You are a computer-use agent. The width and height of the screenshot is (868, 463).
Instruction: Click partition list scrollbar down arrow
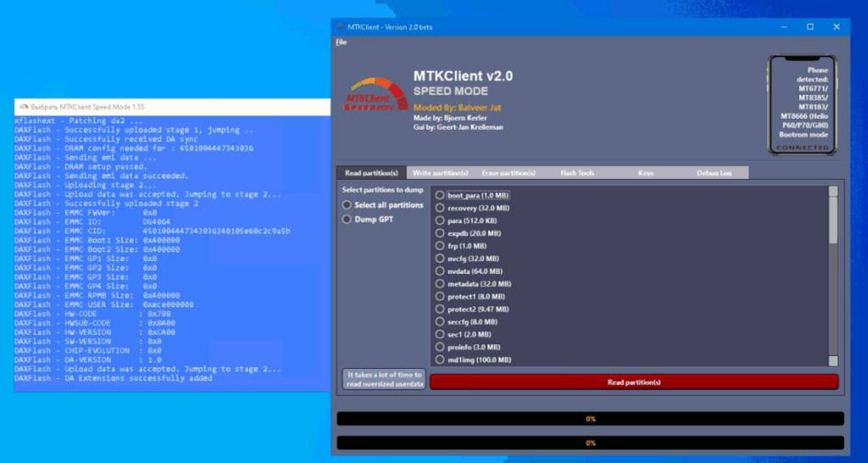833,360
